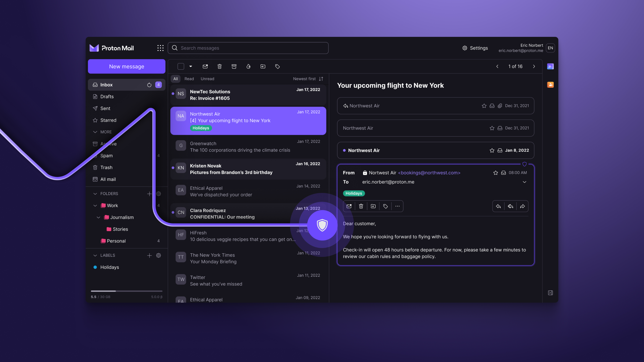Mark open message unread via envelope icon
Viewport: 644px width, 362px height.
click(x=349, y=206)
